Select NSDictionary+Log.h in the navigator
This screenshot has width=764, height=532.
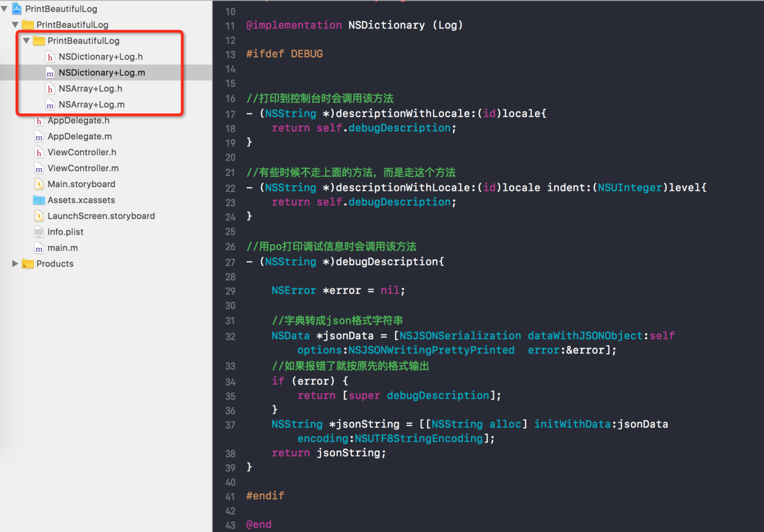pos(100,57)
